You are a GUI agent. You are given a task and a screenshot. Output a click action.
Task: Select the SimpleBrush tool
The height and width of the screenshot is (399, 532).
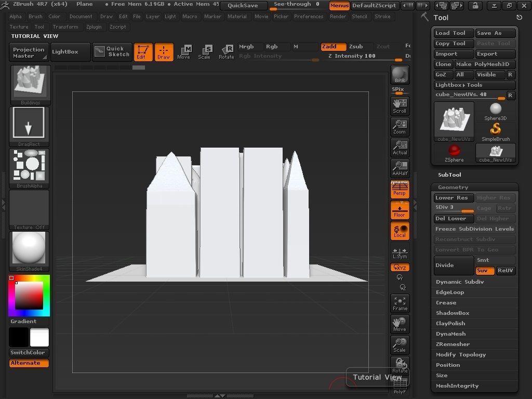coord(495,132)
